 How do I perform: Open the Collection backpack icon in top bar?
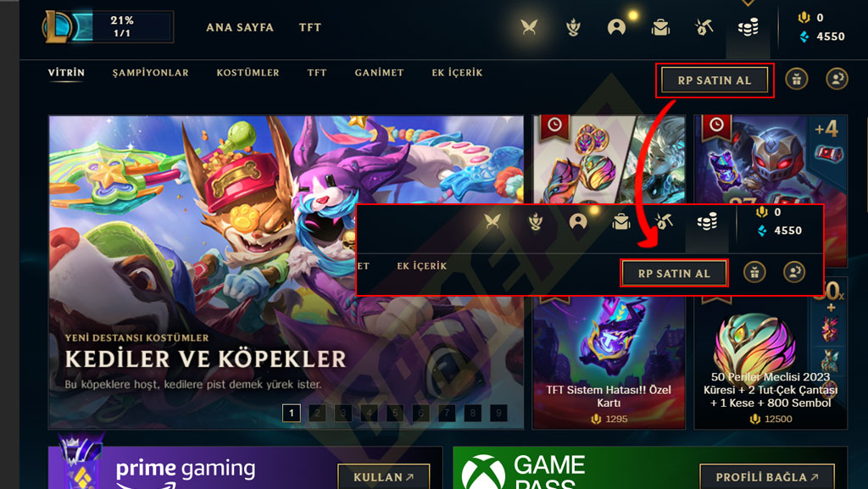pyautogui.click(x=660, y=27)
